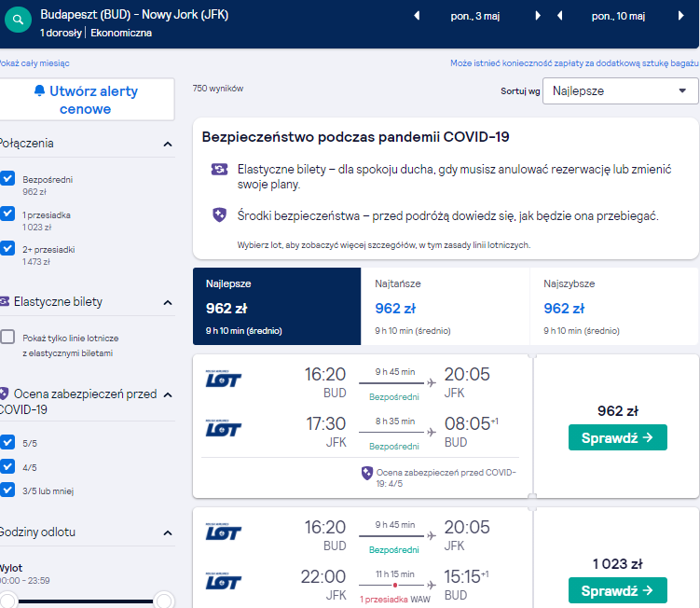The width and height of the screenshot is (700, 608).
Task: Toggle the 5/5 COVID rating checkbox
Action: [7, 442]
